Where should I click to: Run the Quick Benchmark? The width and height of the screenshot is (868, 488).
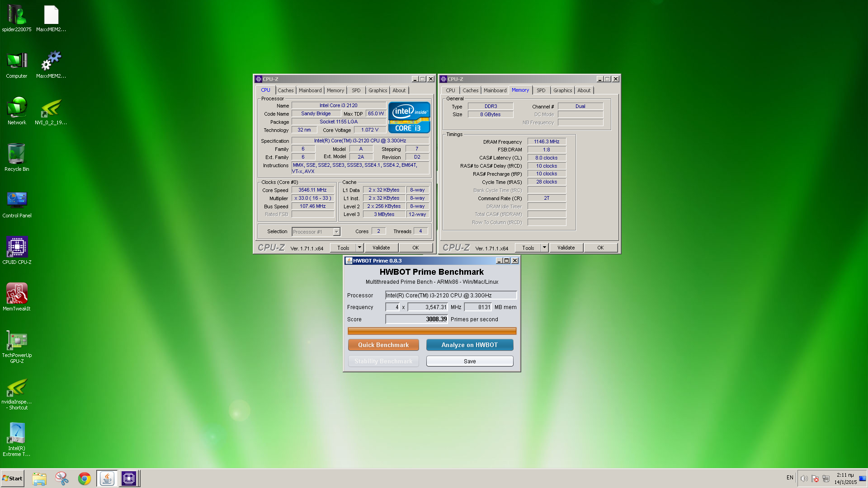pos(383,345)
